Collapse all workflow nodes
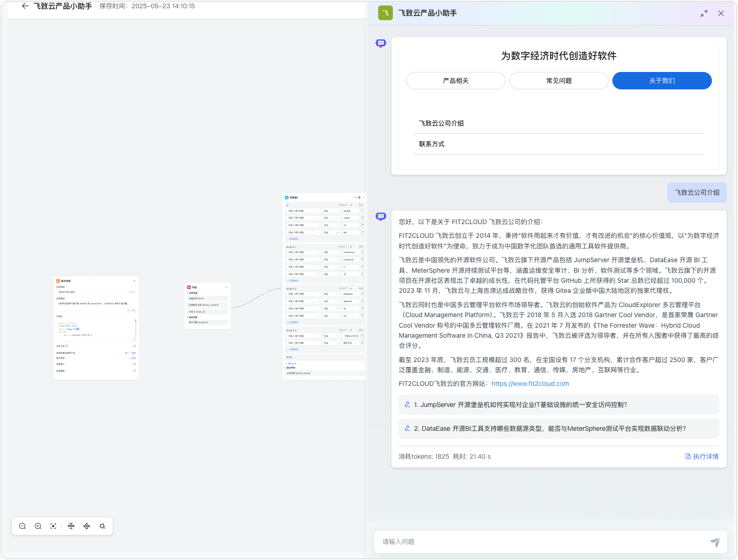 point(71,526)
